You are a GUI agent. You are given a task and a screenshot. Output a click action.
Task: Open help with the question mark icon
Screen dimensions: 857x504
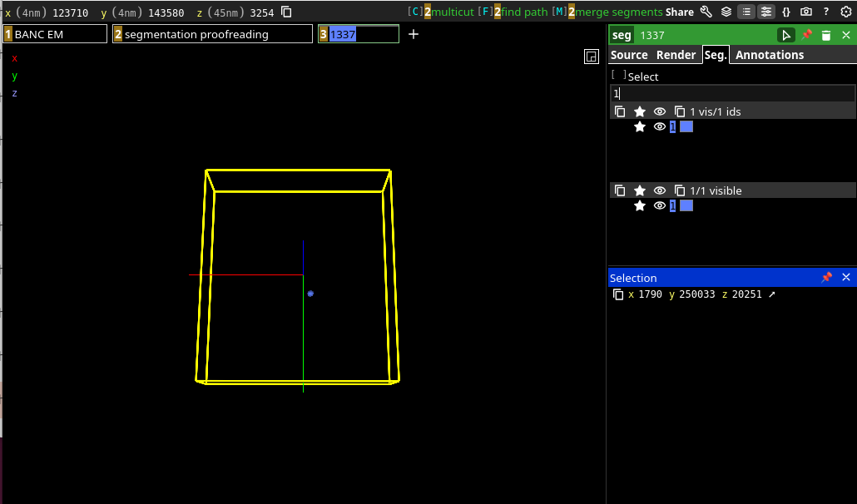pos(826,12)
